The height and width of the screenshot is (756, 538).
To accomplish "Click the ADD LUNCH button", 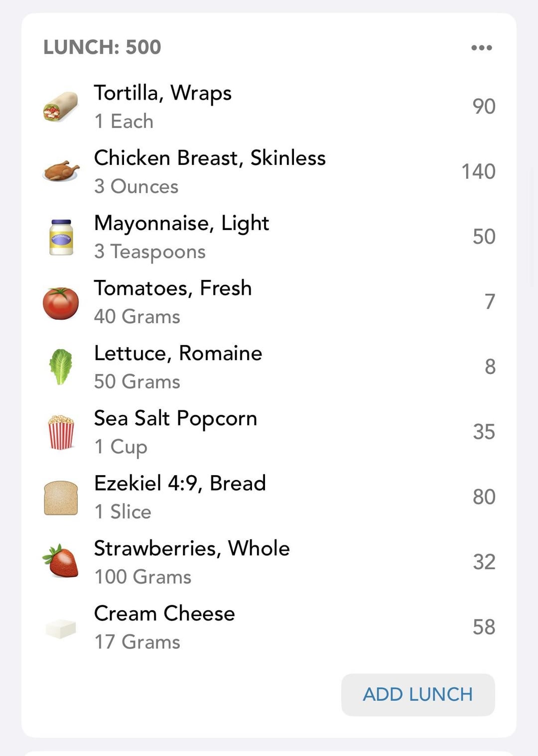I will pos(418,695).
